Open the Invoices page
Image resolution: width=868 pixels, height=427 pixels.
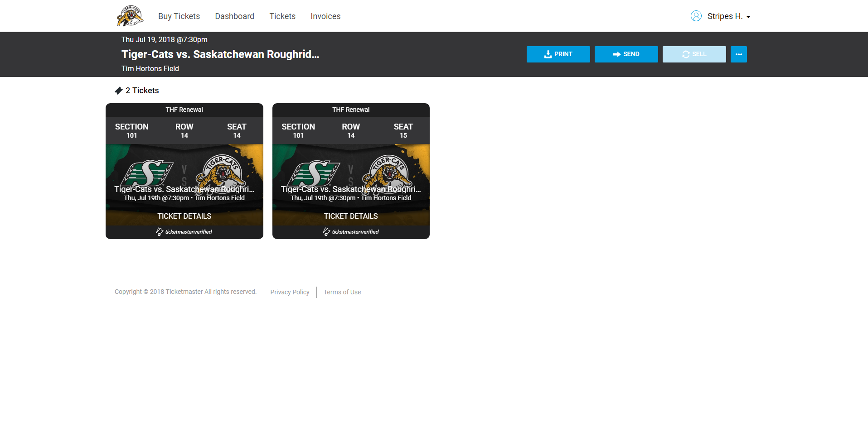(325, 16)
